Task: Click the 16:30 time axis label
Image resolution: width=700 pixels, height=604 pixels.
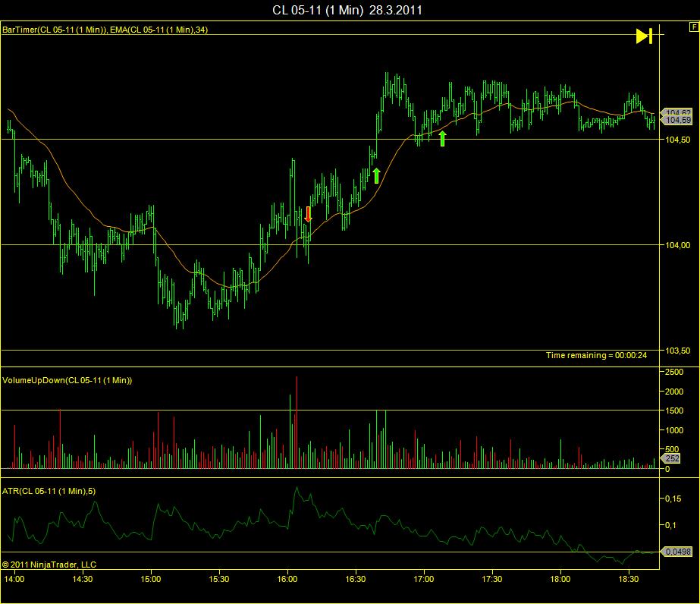Action: [x=356, y=579]
